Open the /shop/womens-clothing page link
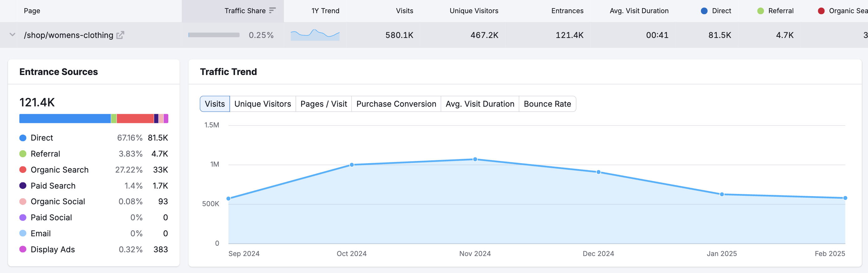868x273 pixels. point(68,35)
